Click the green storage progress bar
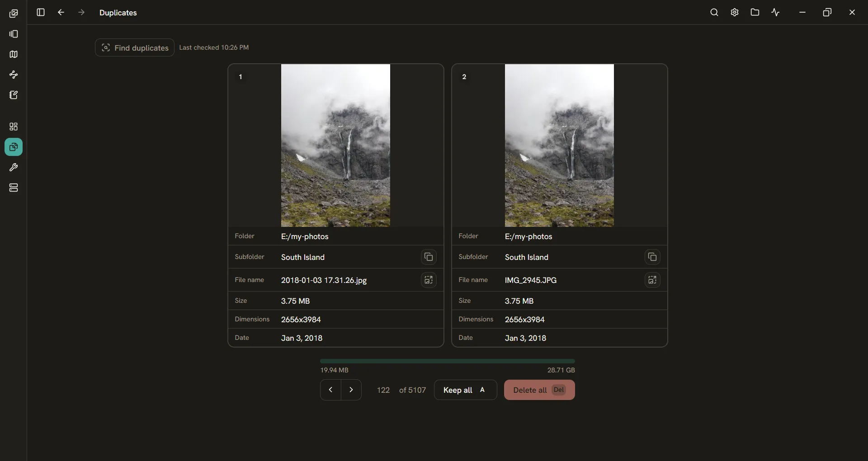 (x=448, y=361)
